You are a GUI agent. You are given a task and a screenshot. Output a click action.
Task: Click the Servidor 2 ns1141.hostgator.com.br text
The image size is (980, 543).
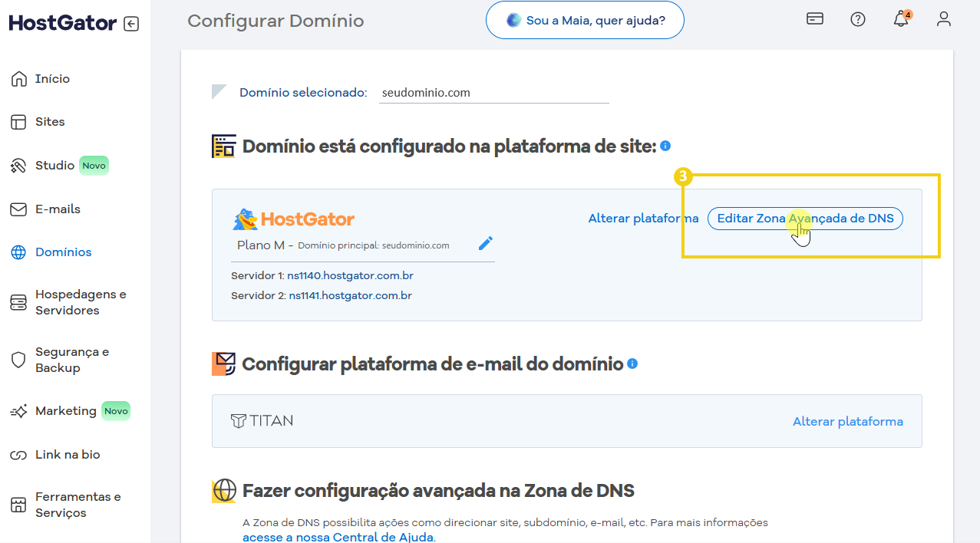pos(322,295)
